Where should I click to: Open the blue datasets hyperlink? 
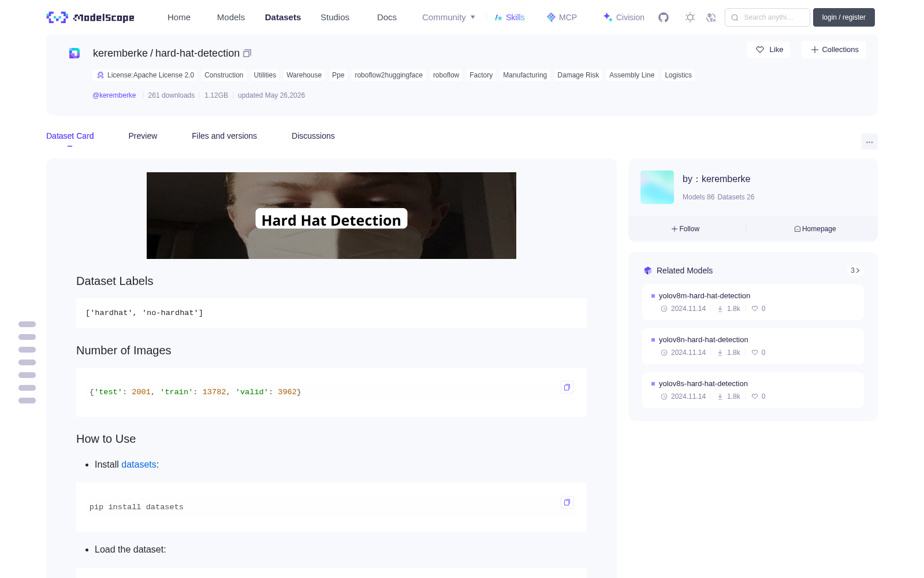click(x=139, y=465)
